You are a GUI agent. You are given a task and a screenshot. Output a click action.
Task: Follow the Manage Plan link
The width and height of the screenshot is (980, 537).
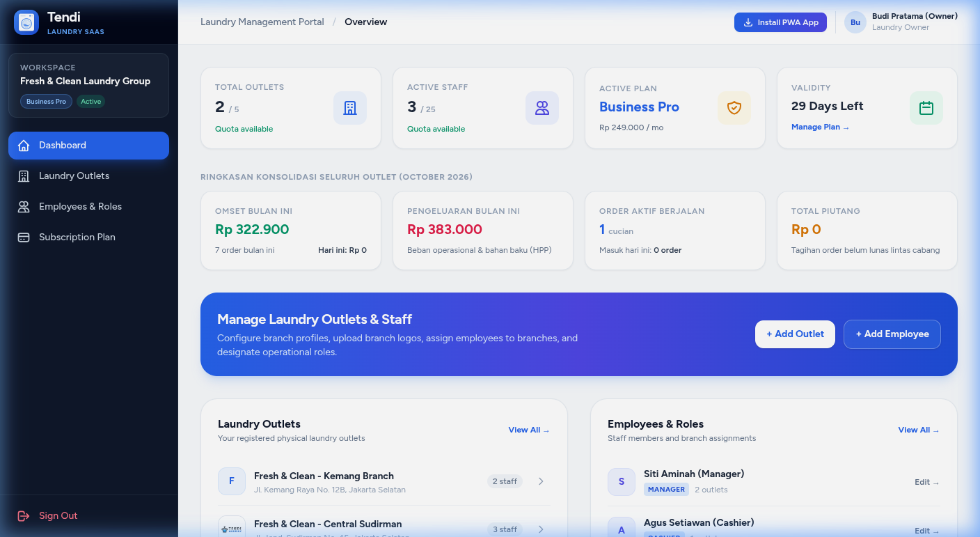pos(820,127)
